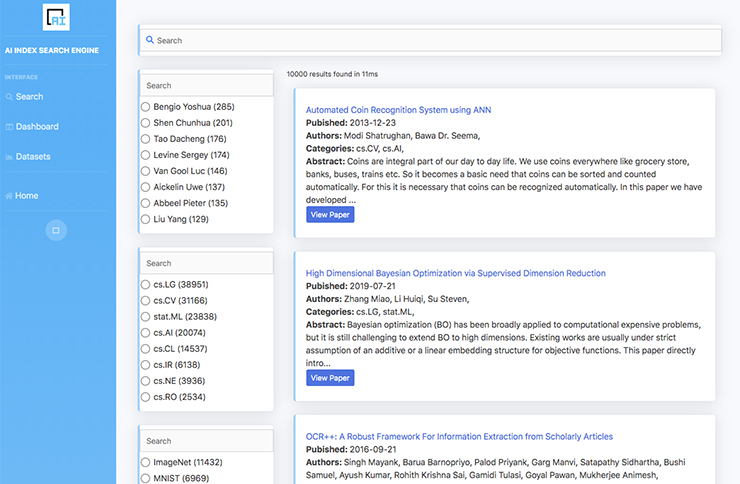This screenshot has width=740, height=484.
Task: Click the author filter search box
Action: 206,86
